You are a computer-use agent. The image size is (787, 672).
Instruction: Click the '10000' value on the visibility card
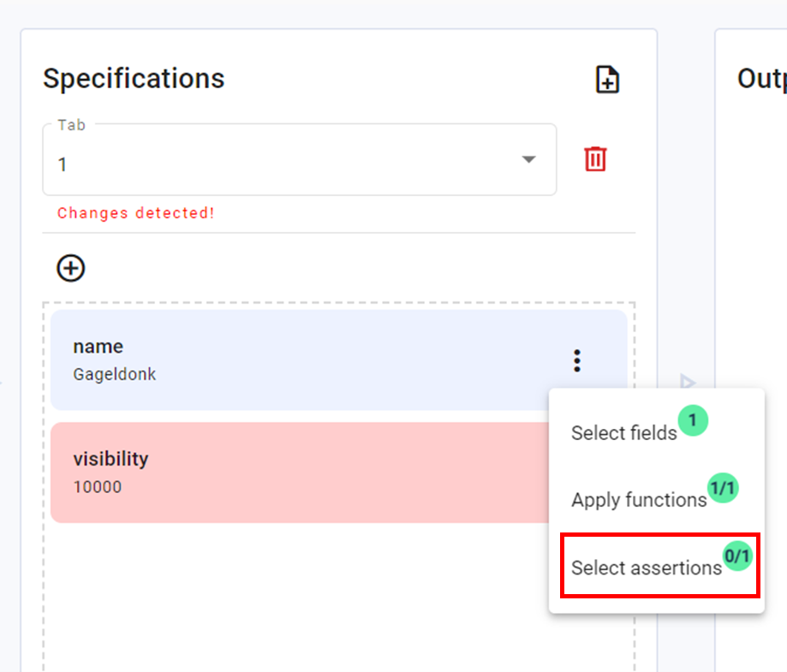point(98,487)
